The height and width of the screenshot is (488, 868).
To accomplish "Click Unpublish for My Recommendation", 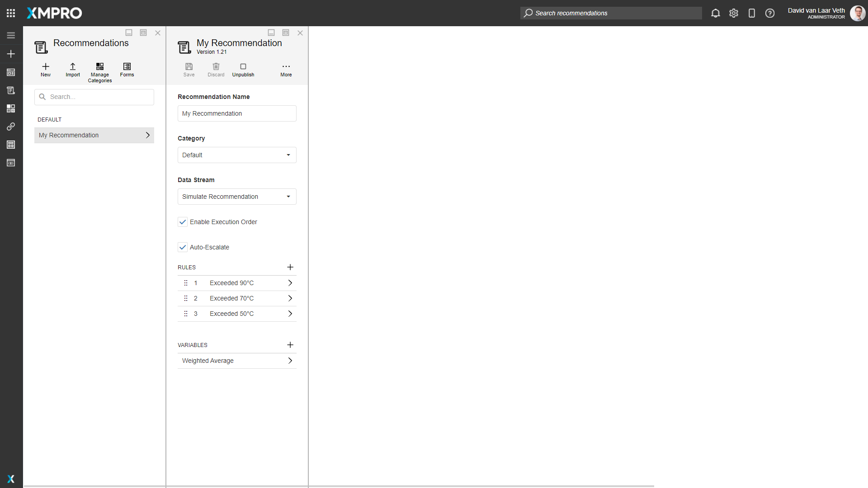I will (x=243, y=69).
